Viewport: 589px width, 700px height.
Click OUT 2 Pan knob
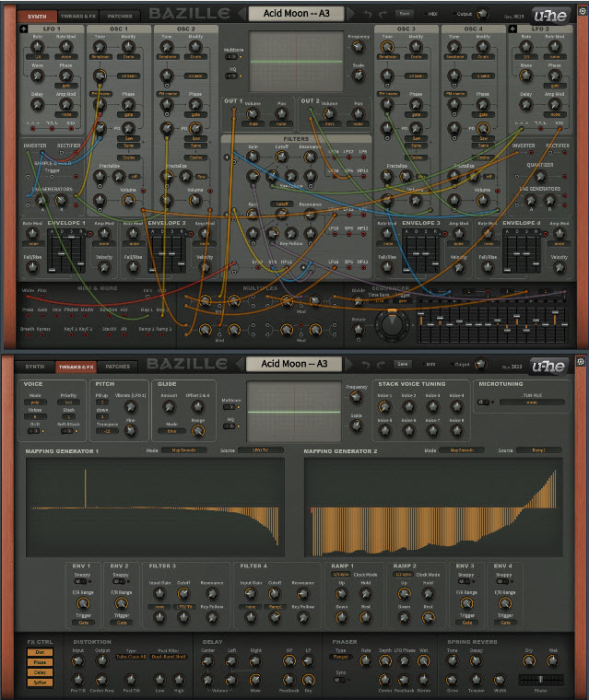pyautogui.click(x=359, y=113)
